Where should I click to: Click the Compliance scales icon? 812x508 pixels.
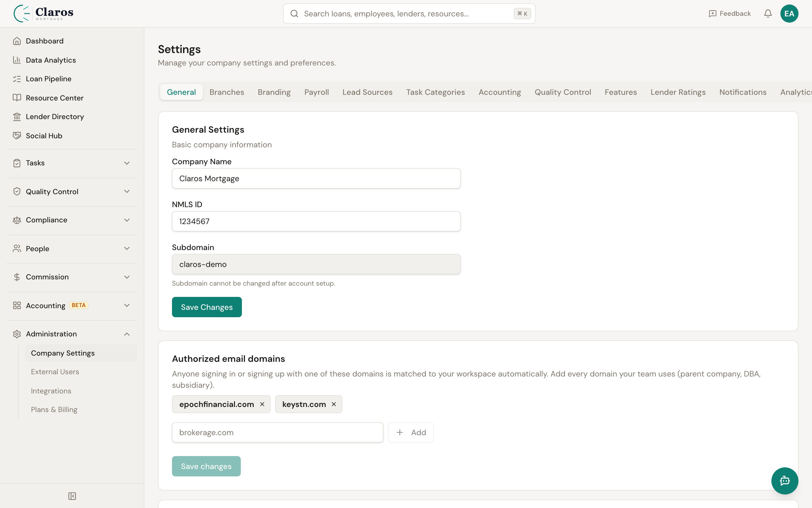pos(17,220)
